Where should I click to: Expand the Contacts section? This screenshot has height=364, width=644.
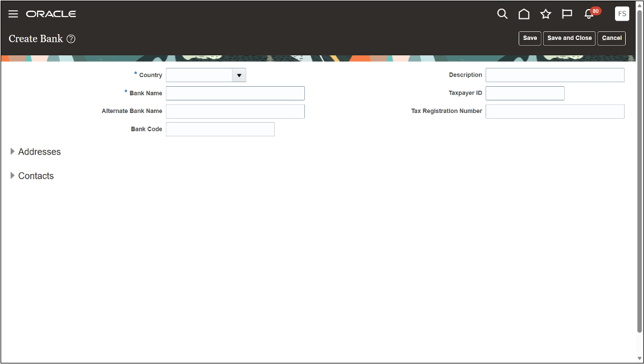(13, 176)
